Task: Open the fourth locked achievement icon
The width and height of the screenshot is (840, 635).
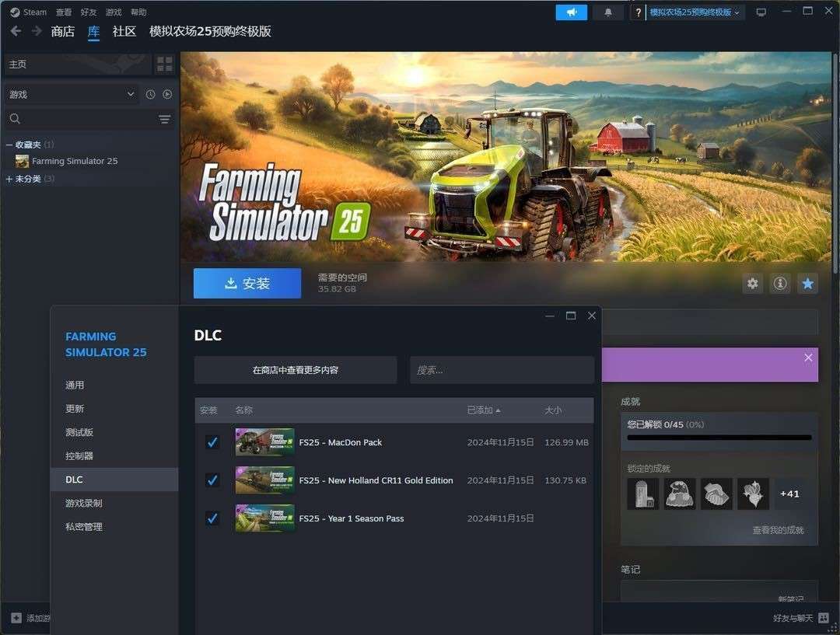Action: coord(753,494)
